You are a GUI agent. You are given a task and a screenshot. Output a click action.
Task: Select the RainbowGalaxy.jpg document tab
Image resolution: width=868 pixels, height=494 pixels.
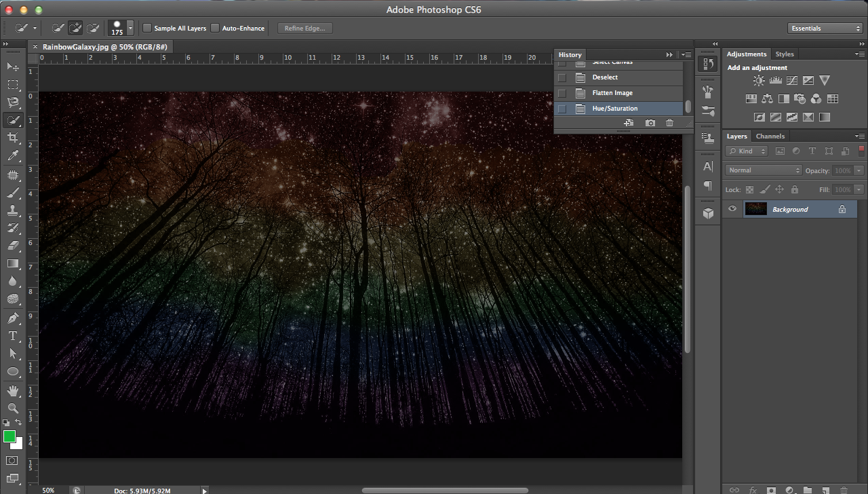(x=105, y=47)
